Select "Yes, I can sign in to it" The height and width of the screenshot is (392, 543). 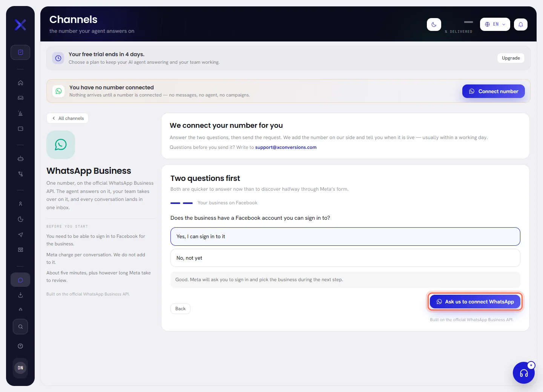tap(345, 236)
